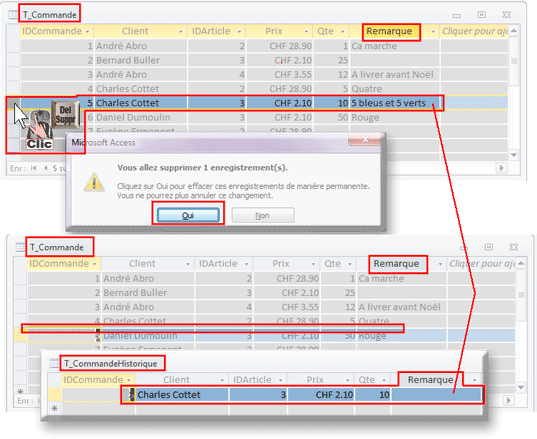Go to first record in the top navigation bar
Image resolution: width=537 pixels, height=439 pixels.
pos(34,168)
